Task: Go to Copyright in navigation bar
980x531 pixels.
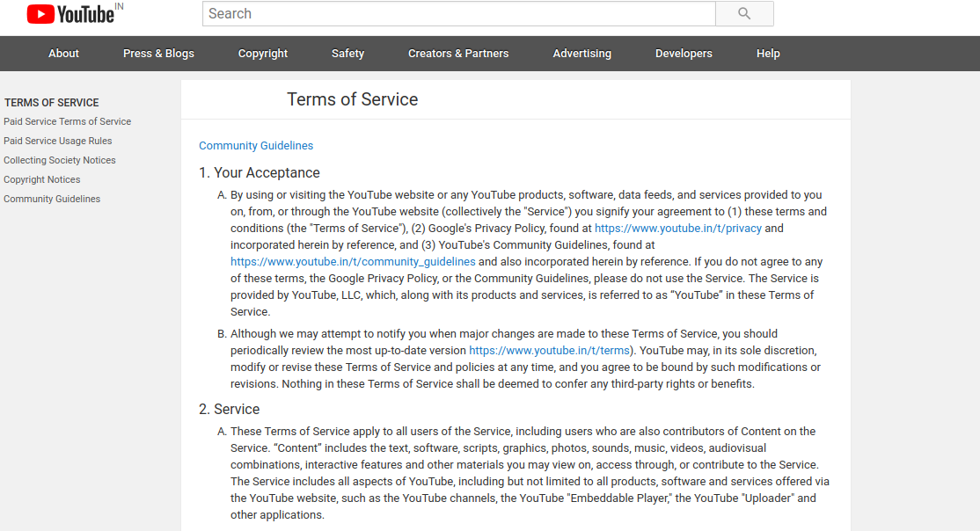Action: (x=262, y=53)
